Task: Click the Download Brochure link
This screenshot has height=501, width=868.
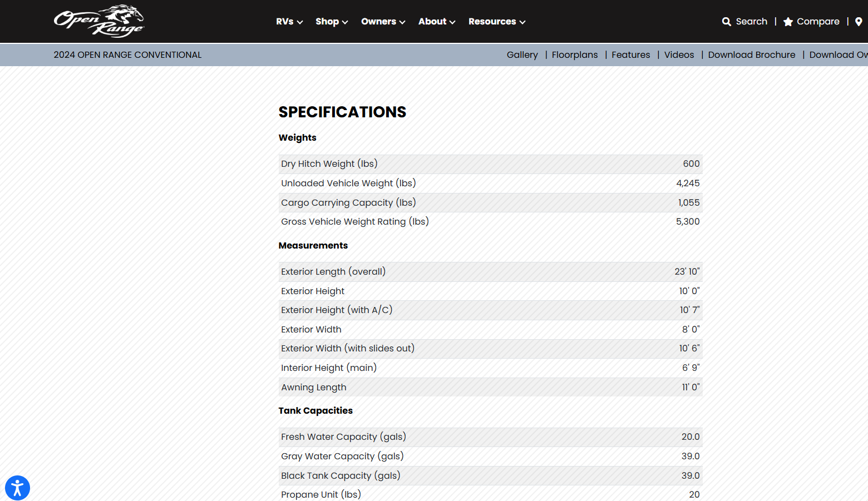Action: tap(751, 54)
